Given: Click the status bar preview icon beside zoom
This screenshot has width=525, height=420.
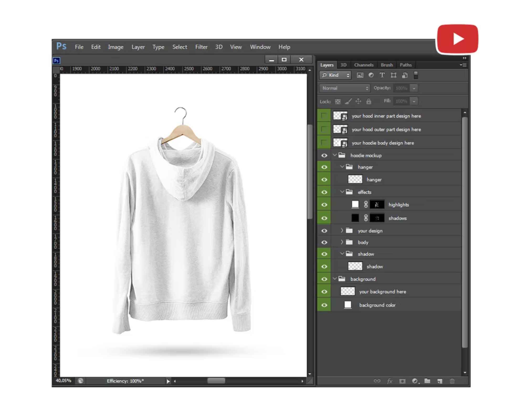Looking at the screenshot, I should [81, 381].
